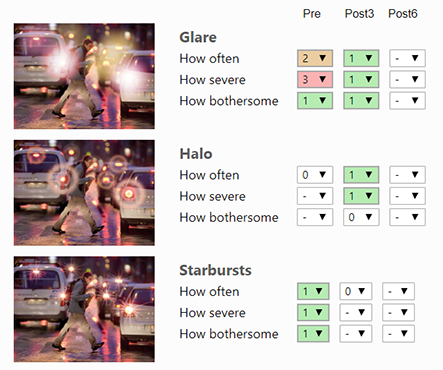The width and height of the screenshot is (443, 370).
Task: Open Glare How often Post3 dropdown
Action: [361, 58]
